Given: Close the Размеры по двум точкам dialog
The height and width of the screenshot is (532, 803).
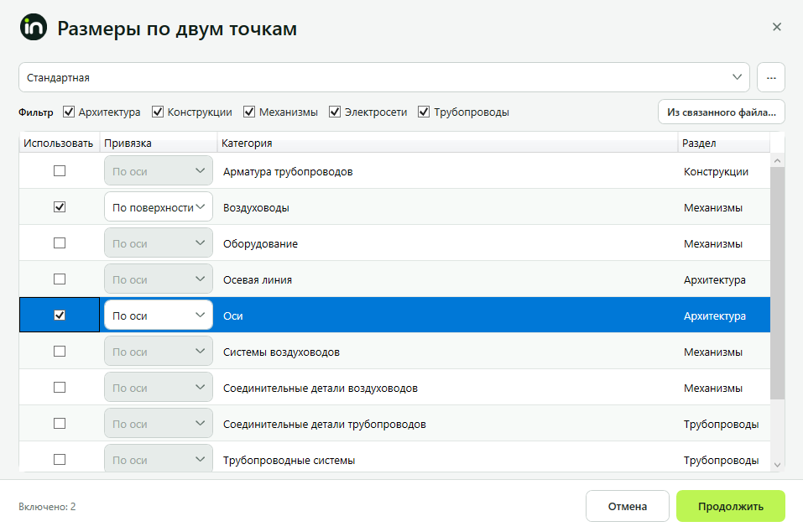Looking at the screenshot, I should point(776,27).
